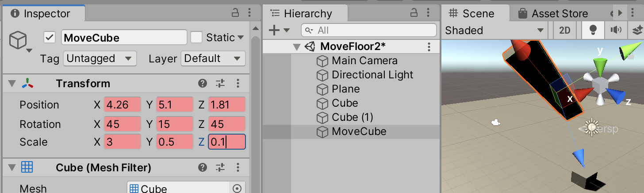Open Transform preset selector icon

point(220,83)
